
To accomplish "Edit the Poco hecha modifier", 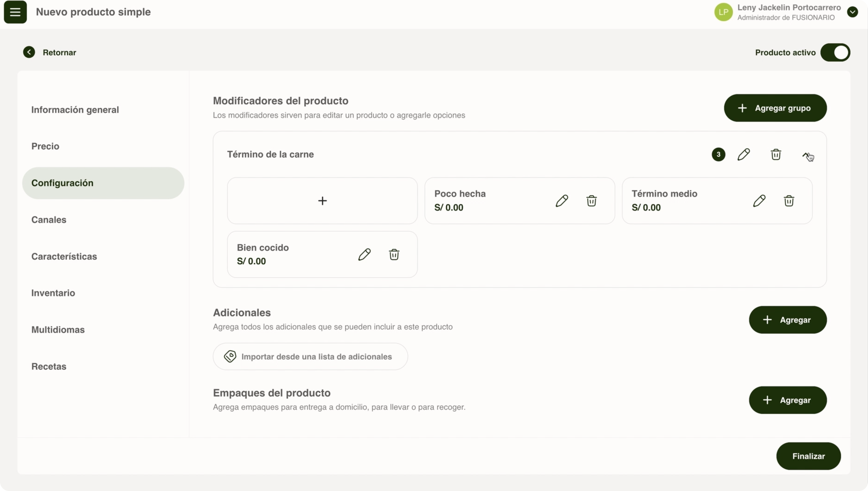I will coord(562,201).
